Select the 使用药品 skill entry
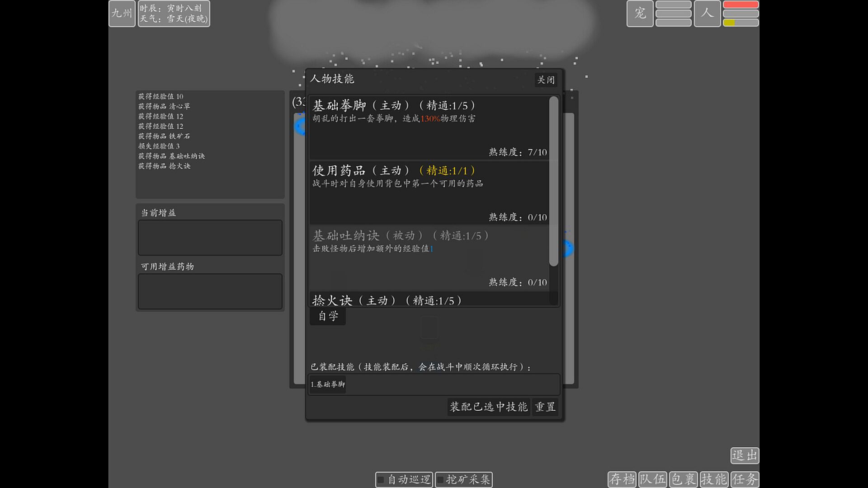This screenshot has width=868, height=488. coord(429,193)
